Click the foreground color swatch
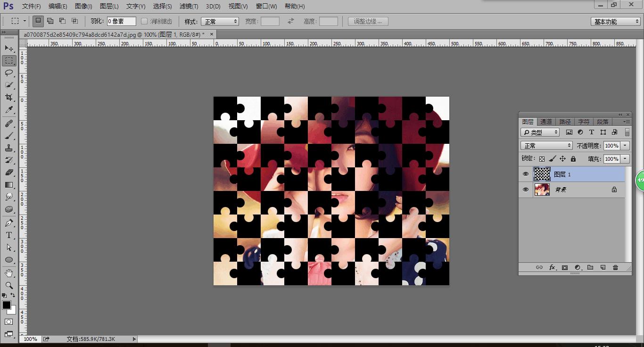Viewport: 644px width, 347px height. click(6, 306)
